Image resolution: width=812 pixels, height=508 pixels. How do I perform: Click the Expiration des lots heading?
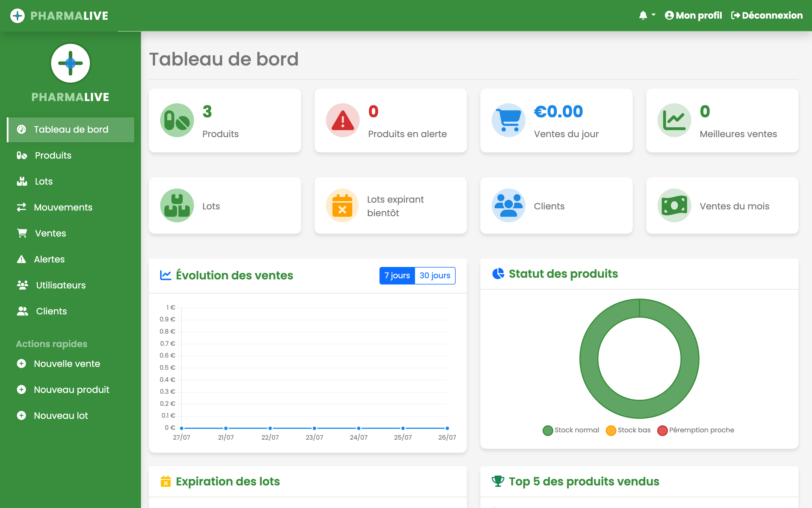pyautogui.click(x=228, y=481)
